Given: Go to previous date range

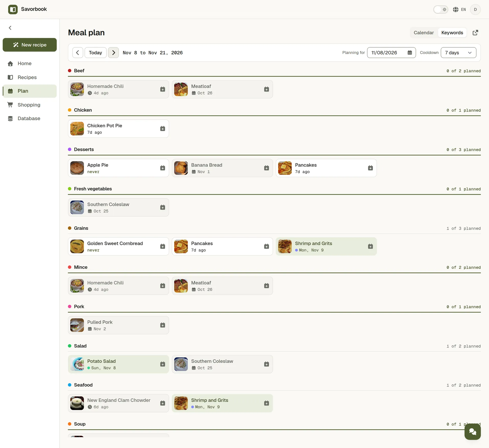Looking at the screenshot, I should (x=78, y=53).
